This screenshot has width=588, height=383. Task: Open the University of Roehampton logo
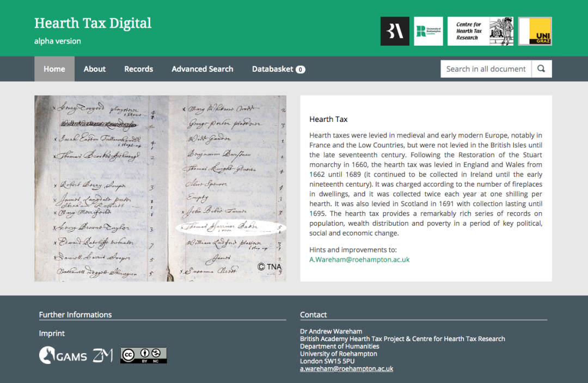pos(428,31)
